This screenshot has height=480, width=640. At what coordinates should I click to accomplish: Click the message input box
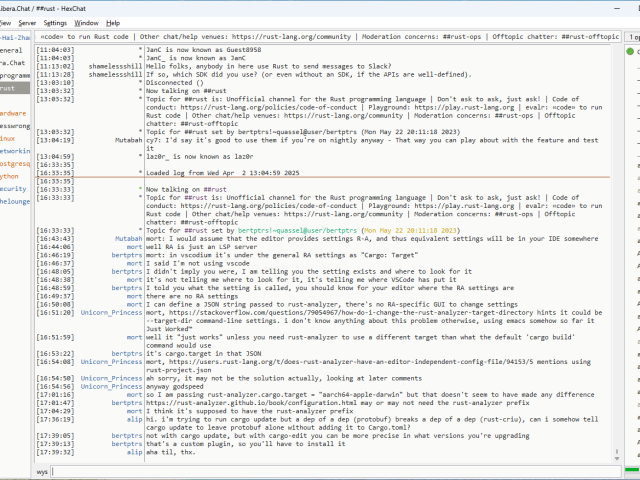330,469
